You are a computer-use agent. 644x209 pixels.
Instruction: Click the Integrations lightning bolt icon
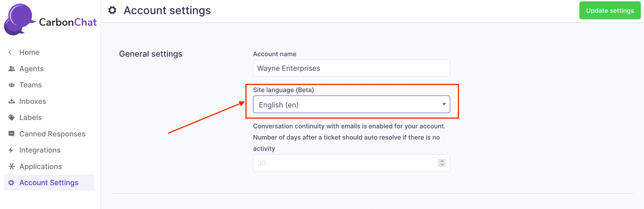coord(11,150)
